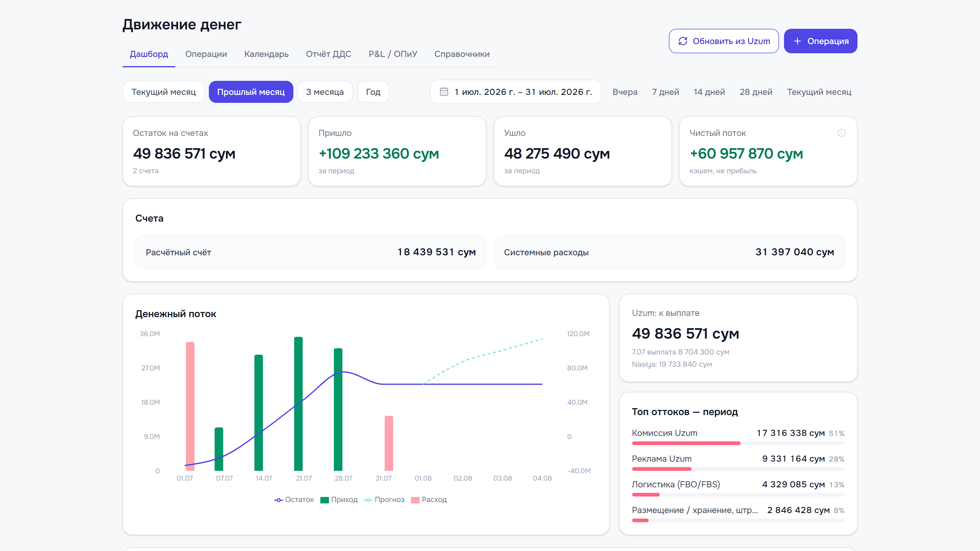Select the 3 месяца period chip
Screen dimensions: 980x551
tap(325, 92)
